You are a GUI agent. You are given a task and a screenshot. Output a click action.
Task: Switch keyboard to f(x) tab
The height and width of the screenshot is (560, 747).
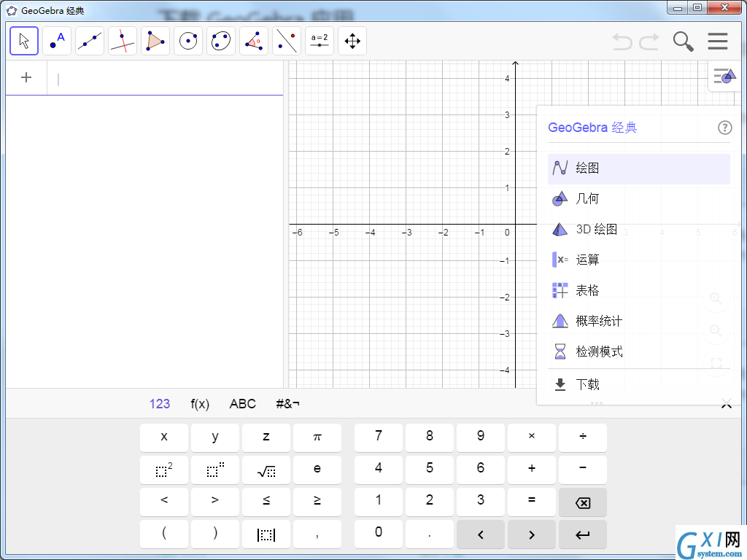[200, 404]
